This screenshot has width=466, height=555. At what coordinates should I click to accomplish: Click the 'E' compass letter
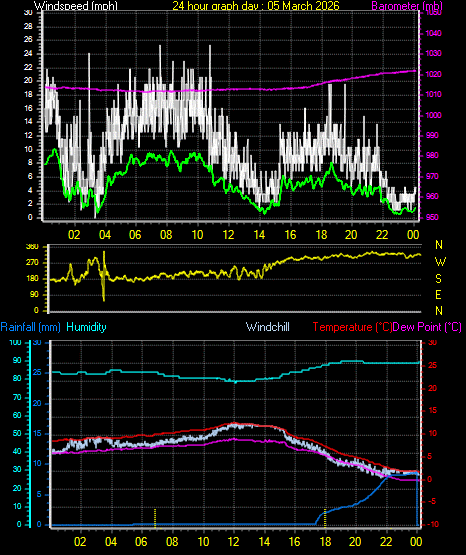[x=438, y=294]
